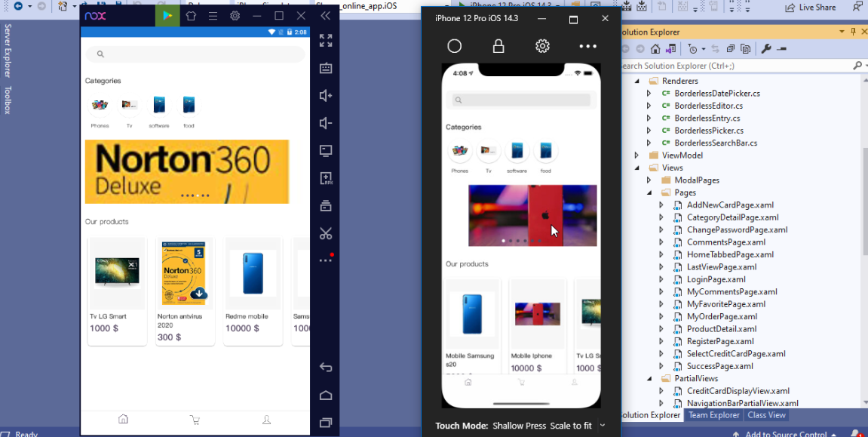Tap Android home in Nox sidebar
Image resolution: width=868 pixels, height=437 pixels.
(x=326, y=395)
